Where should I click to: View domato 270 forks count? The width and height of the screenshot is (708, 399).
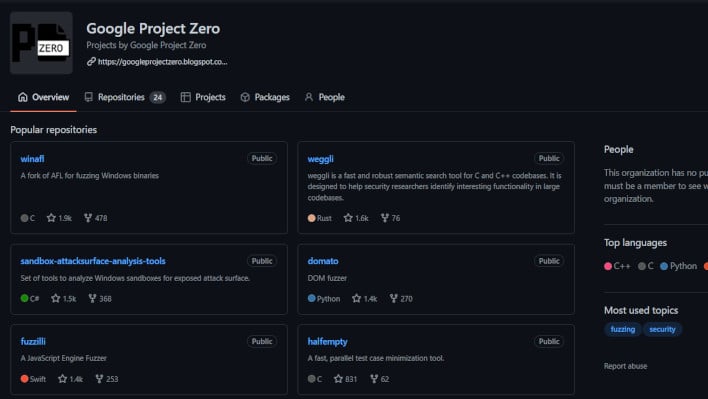tap(406, 299)
